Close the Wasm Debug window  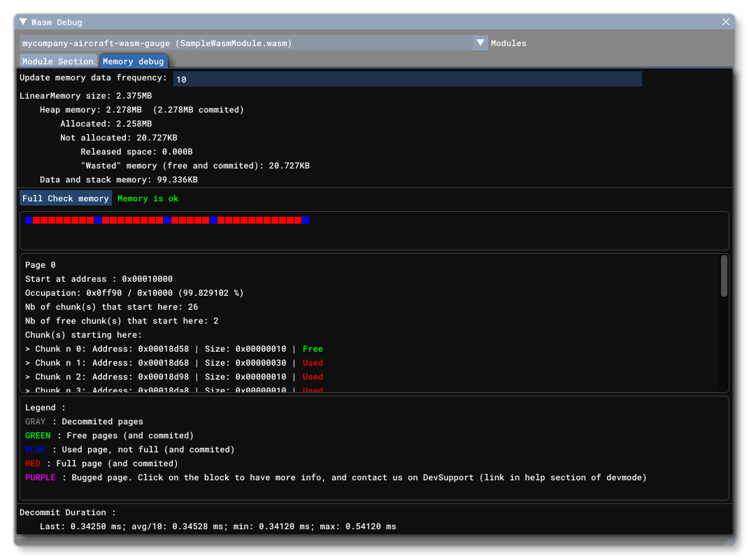725,22
